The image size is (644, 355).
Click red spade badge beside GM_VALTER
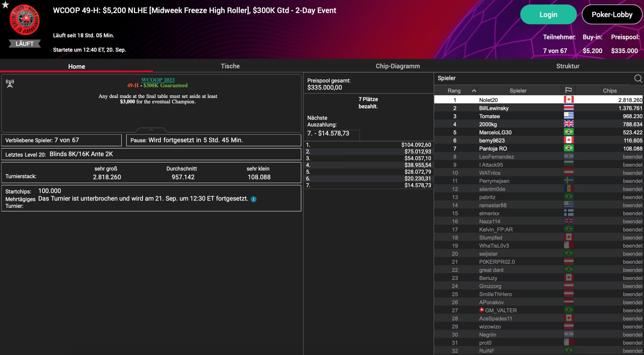481,310
